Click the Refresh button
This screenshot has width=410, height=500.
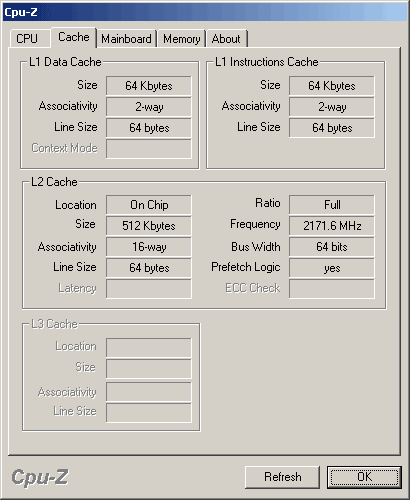tap(282, 477)
